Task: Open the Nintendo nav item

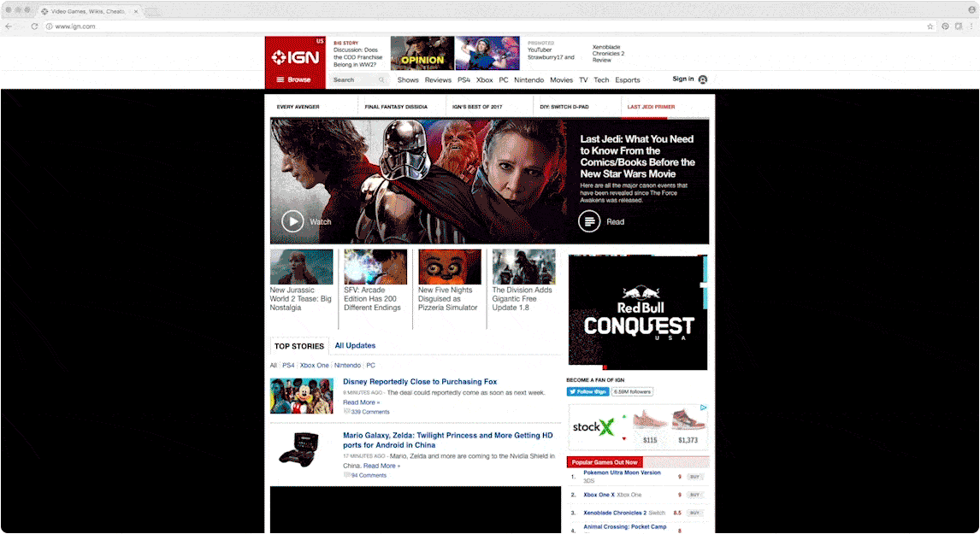Action: [528, 80]
